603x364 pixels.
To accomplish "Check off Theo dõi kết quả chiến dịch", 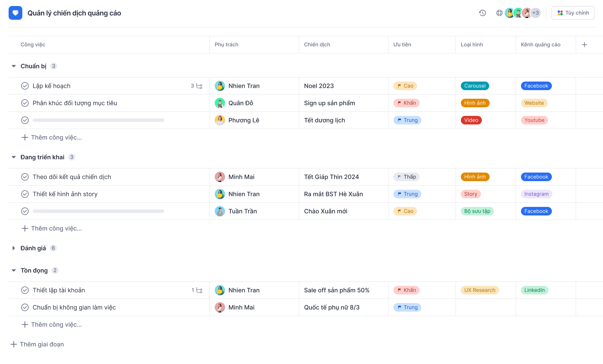I will 25,177.
